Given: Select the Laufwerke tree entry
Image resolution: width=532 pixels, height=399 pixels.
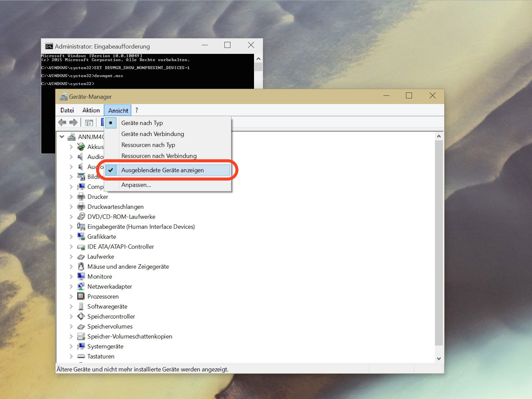Looking at the screenshot, I should click(x=101, y=256).
